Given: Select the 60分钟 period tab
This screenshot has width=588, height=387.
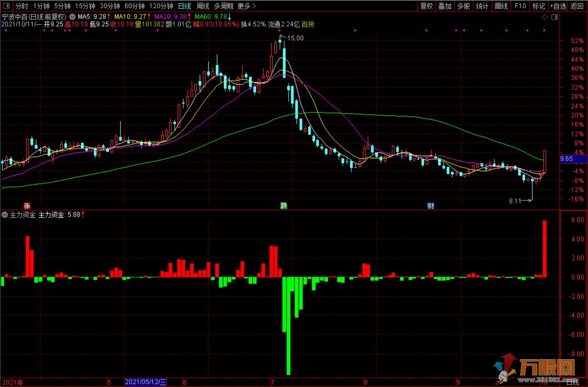Looking at the screenshot, I should (134, 6).
